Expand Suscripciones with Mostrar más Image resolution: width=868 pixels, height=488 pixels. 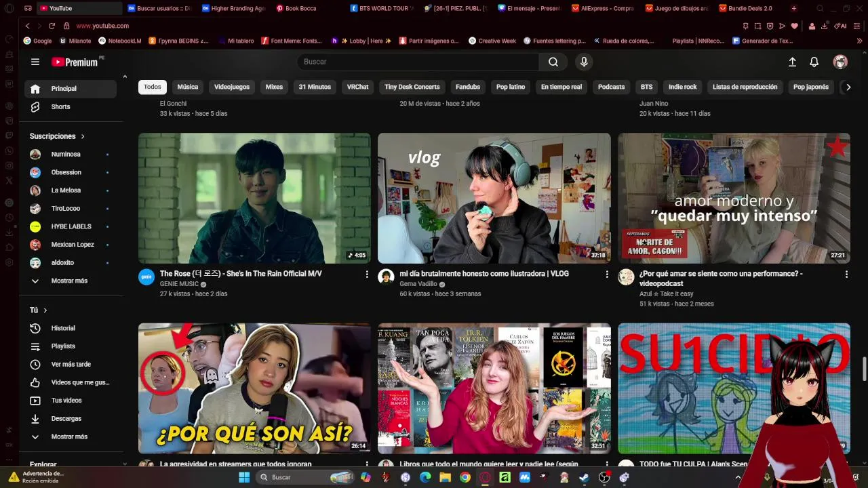71,281
